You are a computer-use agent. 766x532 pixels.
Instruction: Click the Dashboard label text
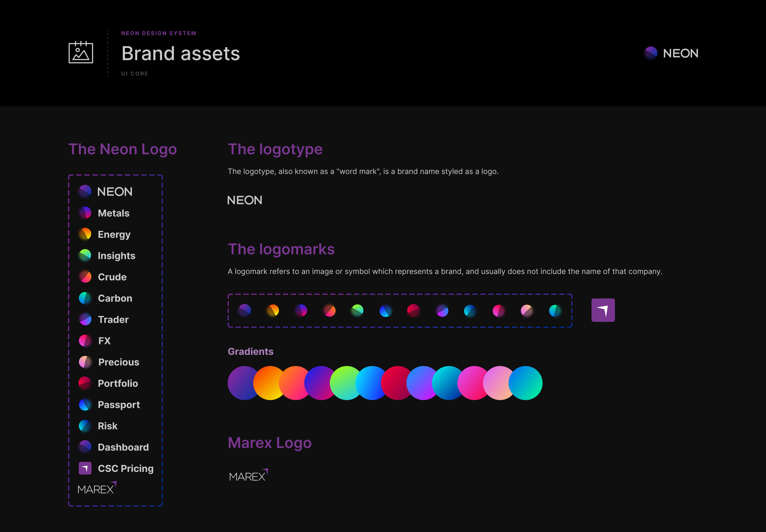point(123,447)
